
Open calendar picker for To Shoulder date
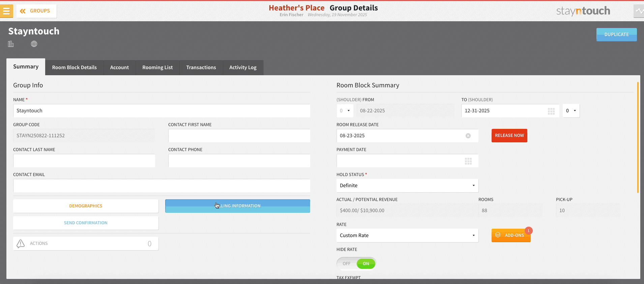[551, 111]
